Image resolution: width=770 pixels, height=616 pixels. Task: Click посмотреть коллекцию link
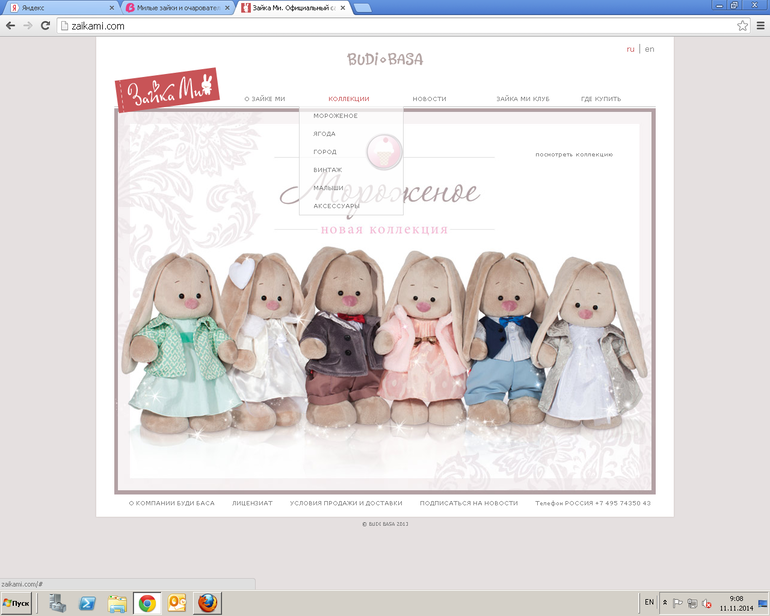(x=574, y=154)
